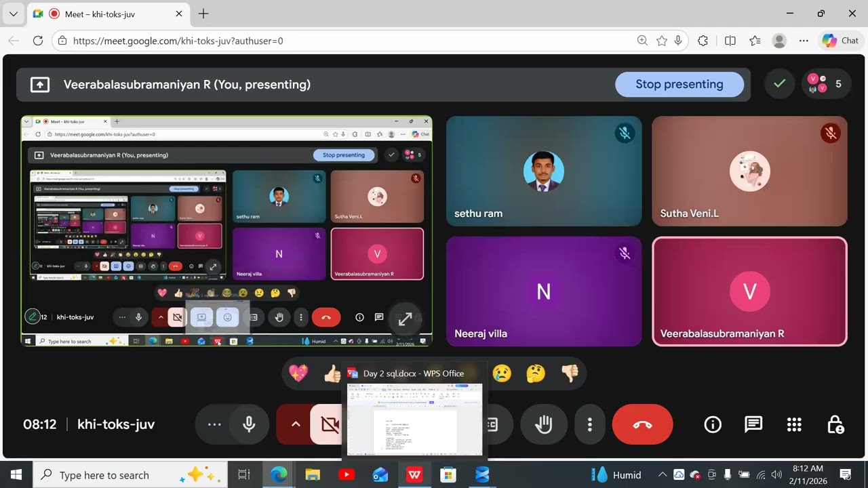Open the browser profile avatar
868x488 pixels.
(x=779, y=41)
